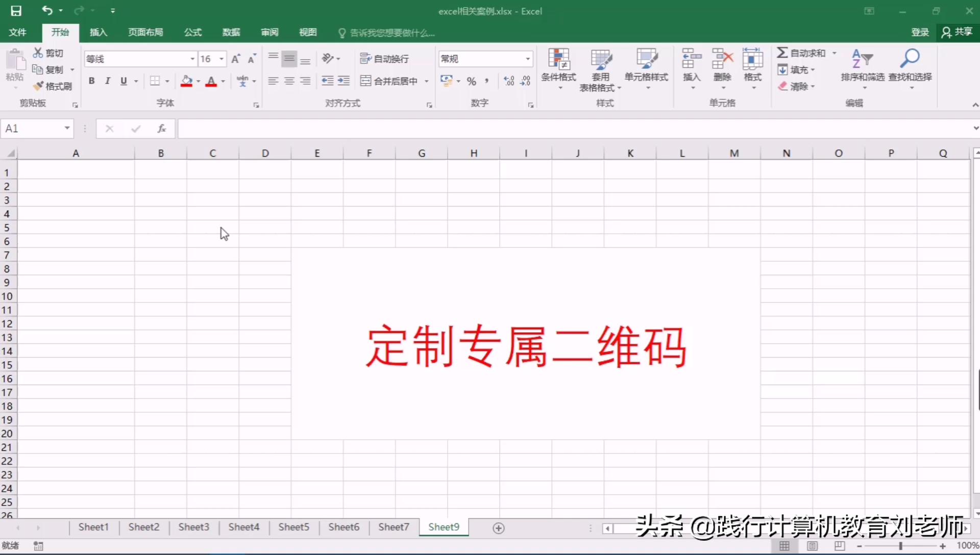Click 查找和选择 find and select
980x555 pixels.
point(910,69)
